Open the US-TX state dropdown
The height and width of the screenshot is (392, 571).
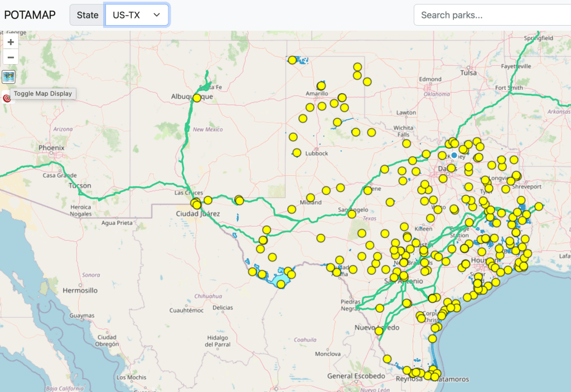(137, 15)
